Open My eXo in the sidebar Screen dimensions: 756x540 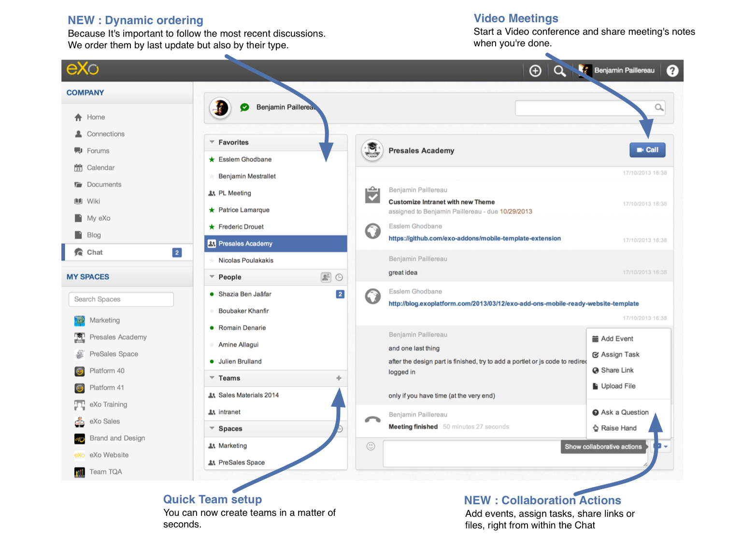tap(99, 218)
